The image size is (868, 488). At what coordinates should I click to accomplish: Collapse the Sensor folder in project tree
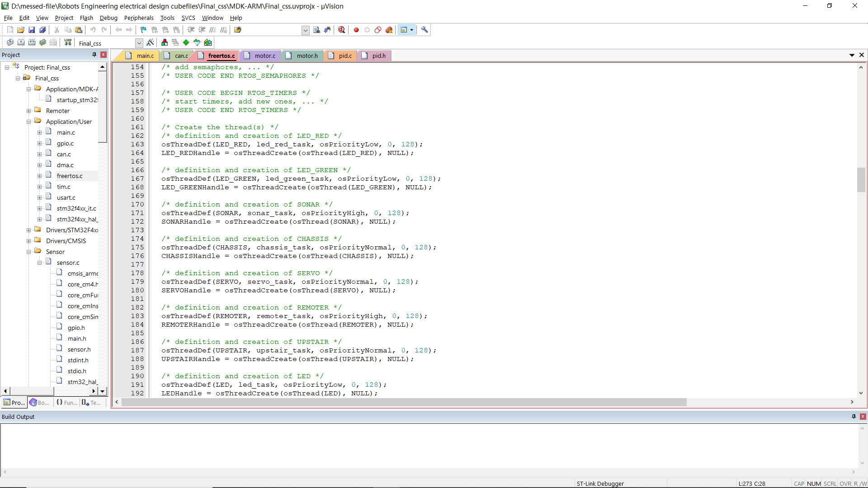[x=28, y=252]
